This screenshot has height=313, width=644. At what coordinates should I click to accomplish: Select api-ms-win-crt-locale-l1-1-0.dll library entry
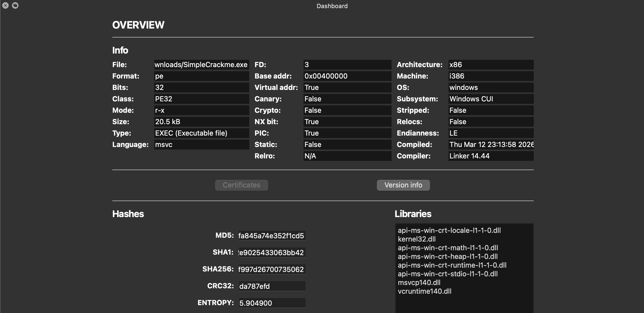(449, 230)
